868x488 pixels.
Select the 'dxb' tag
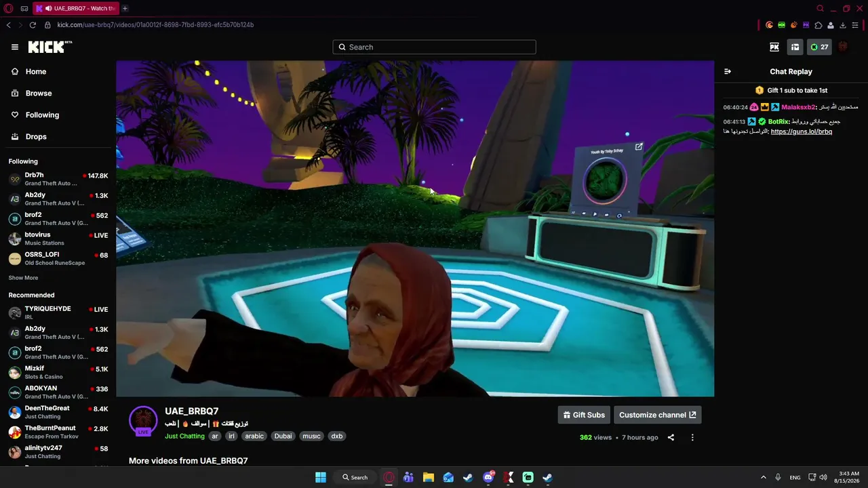pyautogui.click(x=336, y=436)
